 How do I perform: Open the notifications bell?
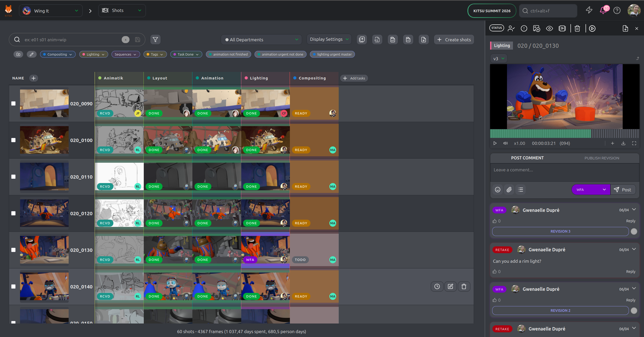pyautogui.click(x=603, y=11)
